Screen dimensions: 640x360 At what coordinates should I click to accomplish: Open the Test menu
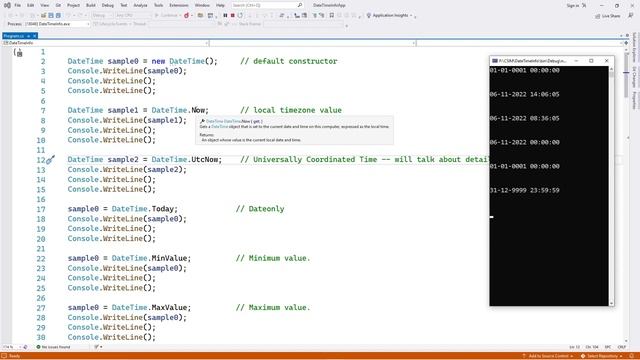coord(124,5)
